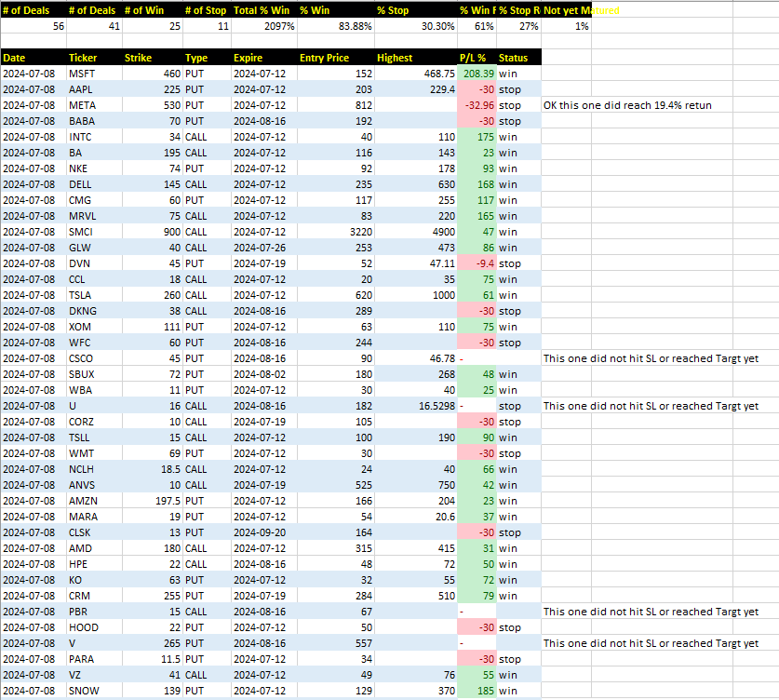Click the 83.88% Win value
The height and width of the screenshot is (700, 779).
click(x=336, y=26)
